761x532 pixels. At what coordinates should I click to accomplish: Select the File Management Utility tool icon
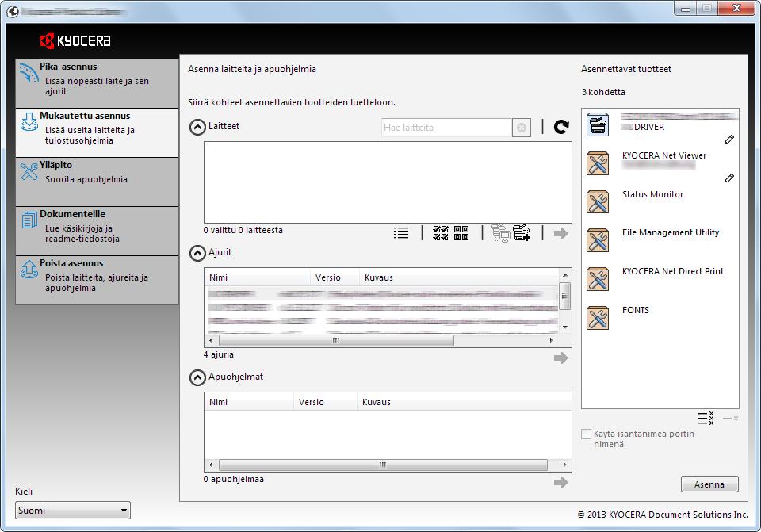[598, 240]
